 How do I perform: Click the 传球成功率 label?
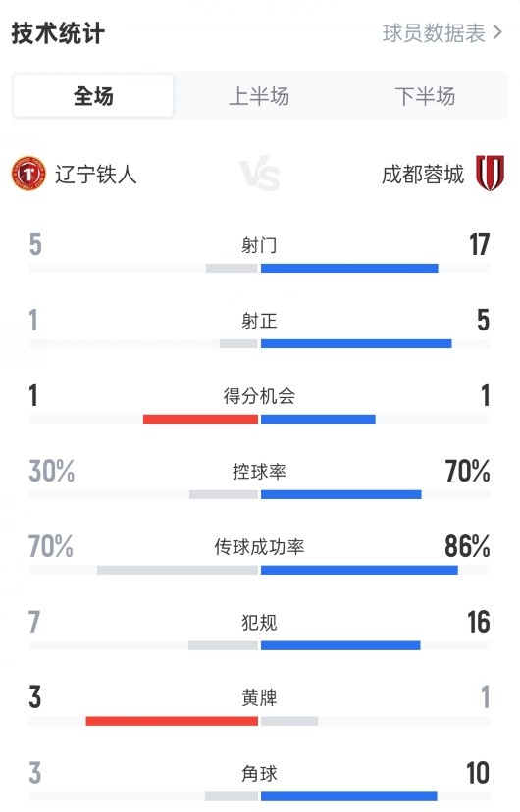point(259,547)
